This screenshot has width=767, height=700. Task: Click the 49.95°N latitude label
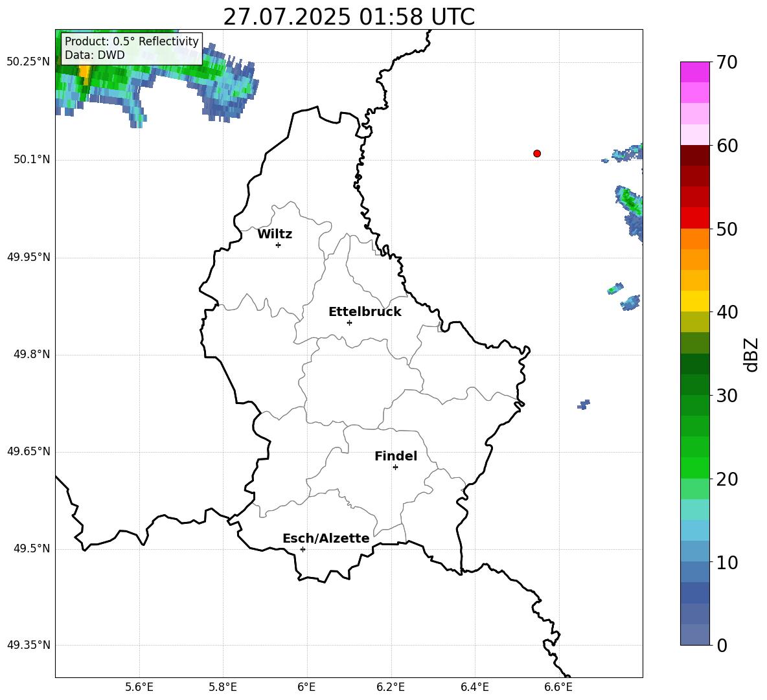pos(29,257)
